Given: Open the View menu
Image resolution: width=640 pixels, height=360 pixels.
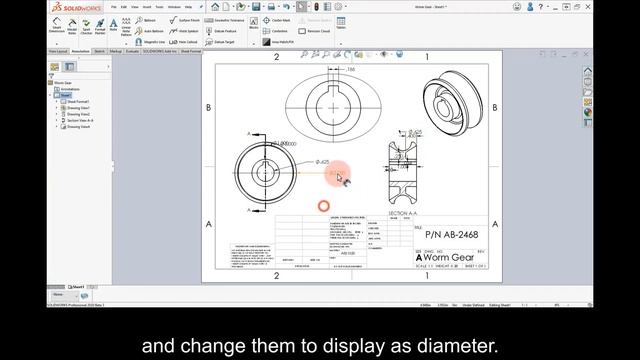Looking at the screenshot, I should [x=135, y=7].
